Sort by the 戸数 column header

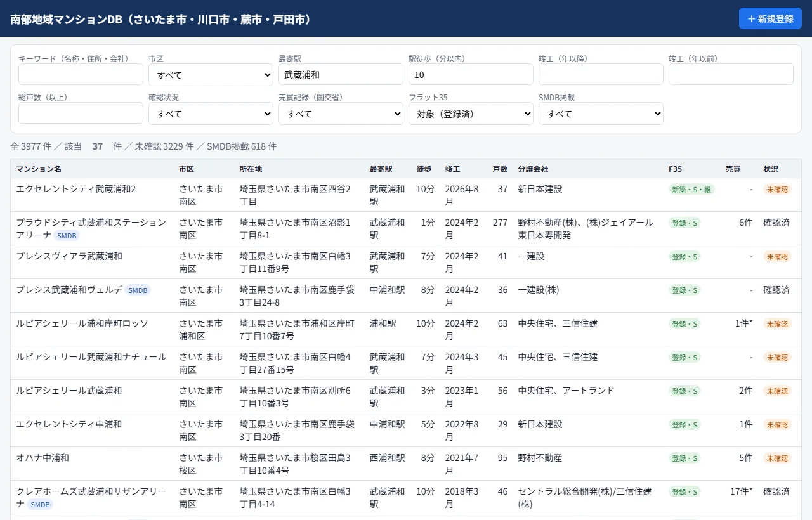(500, 169)
